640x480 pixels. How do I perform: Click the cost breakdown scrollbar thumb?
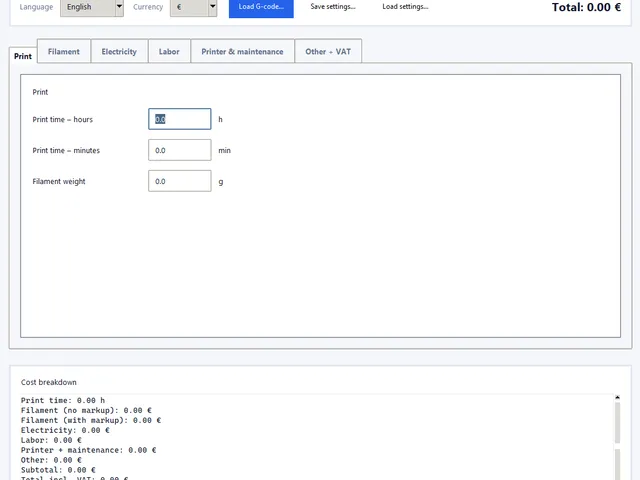click(617, 423)
